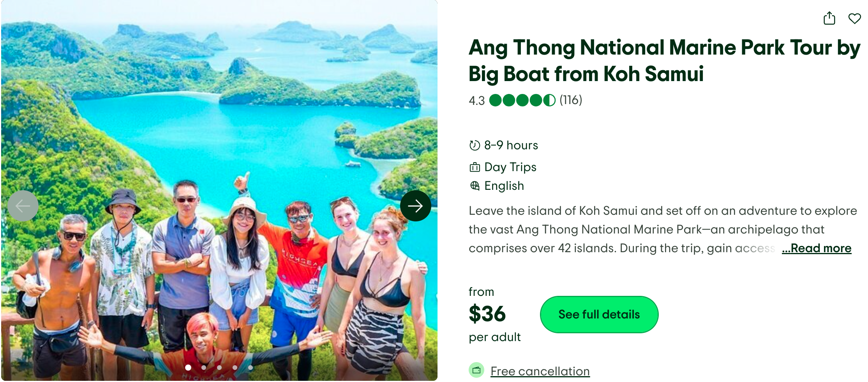Screen dimensions: 868x382
Task: Open the Free cancellation link
Action: [x=540, y=371]
